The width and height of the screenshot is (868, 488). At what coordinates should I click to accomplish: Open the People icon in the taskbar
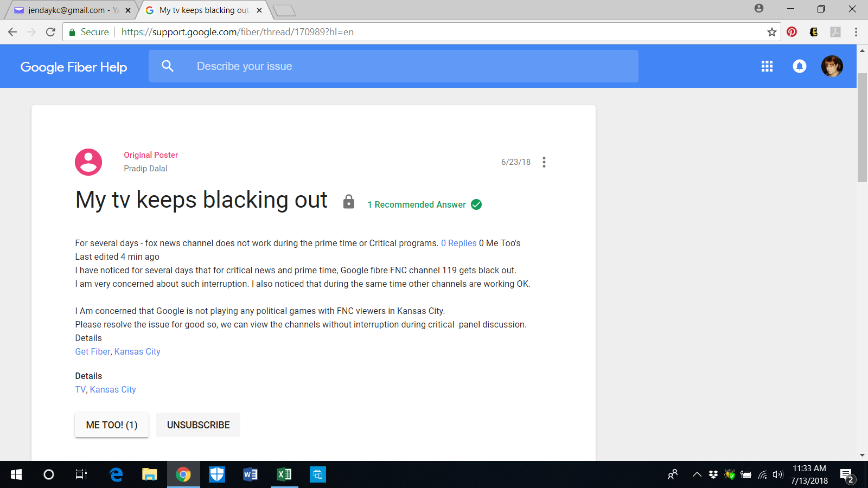click(673, 474)
